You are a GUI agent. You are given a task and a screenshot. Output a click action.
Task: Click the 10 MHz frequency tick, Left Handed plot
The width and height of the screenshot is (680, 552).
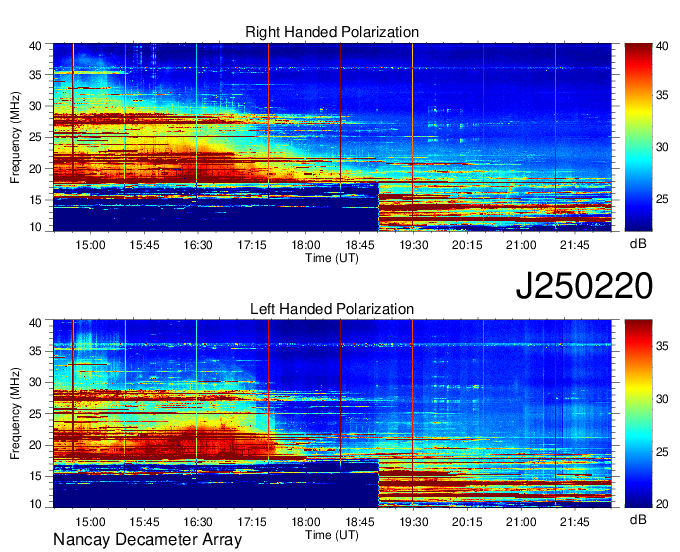pyautogui.click(x=36, y=504)
